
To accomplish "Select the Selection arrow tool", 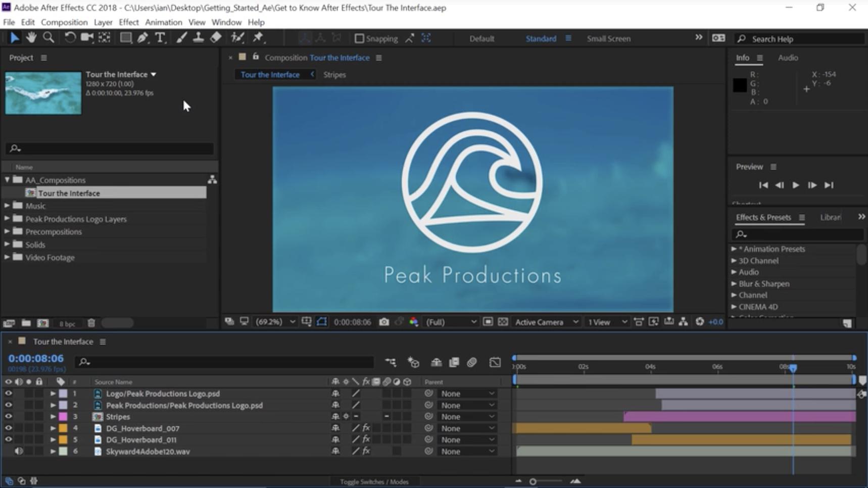I will coord(14,38).
